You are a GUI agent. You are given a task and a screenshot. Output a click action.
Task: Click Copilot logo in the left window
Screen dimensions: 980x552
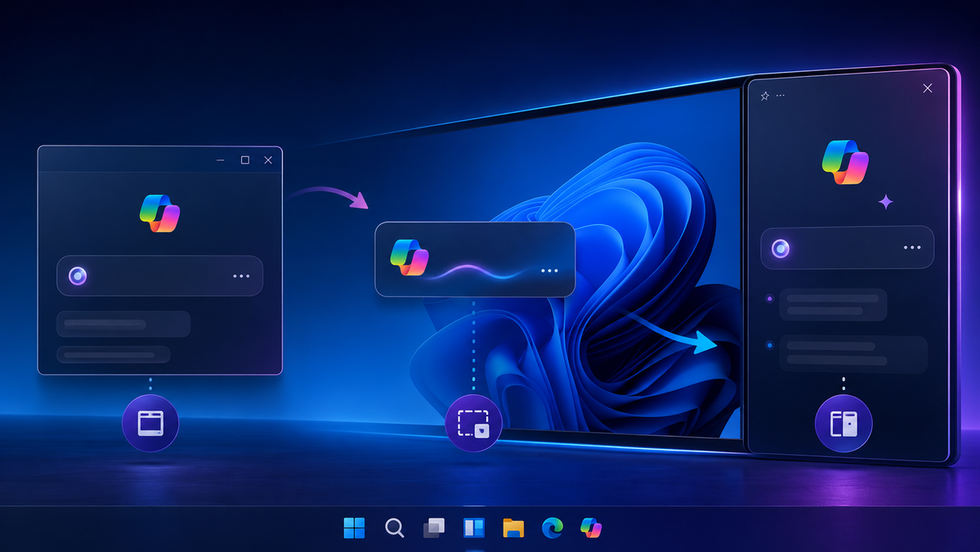(160, 213)
